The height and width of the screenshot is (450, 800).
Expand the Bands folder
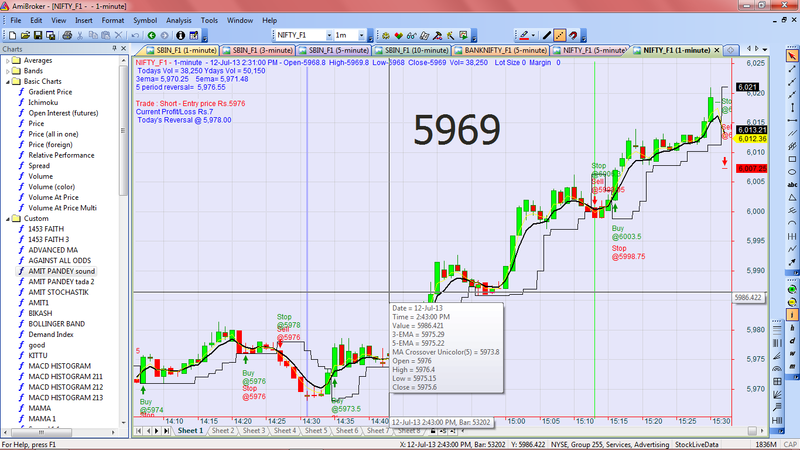coord(8,71)
